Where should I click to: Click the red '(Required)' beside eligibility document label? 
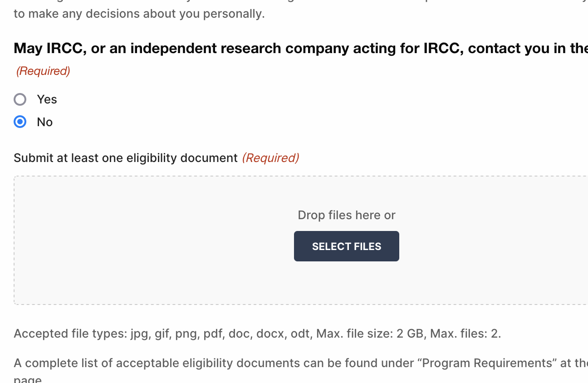click(270, 158)
